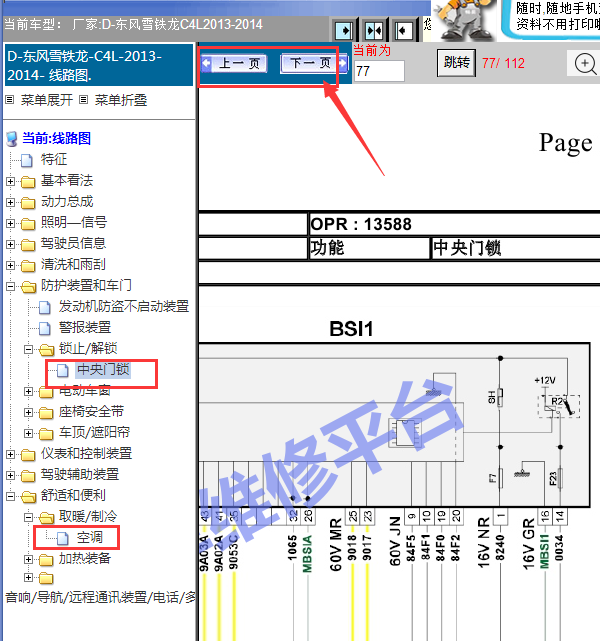Viewport: 600px width, 641px height.
Task: Click the OPR : 13588 text
Action: (x=361, y=224)
